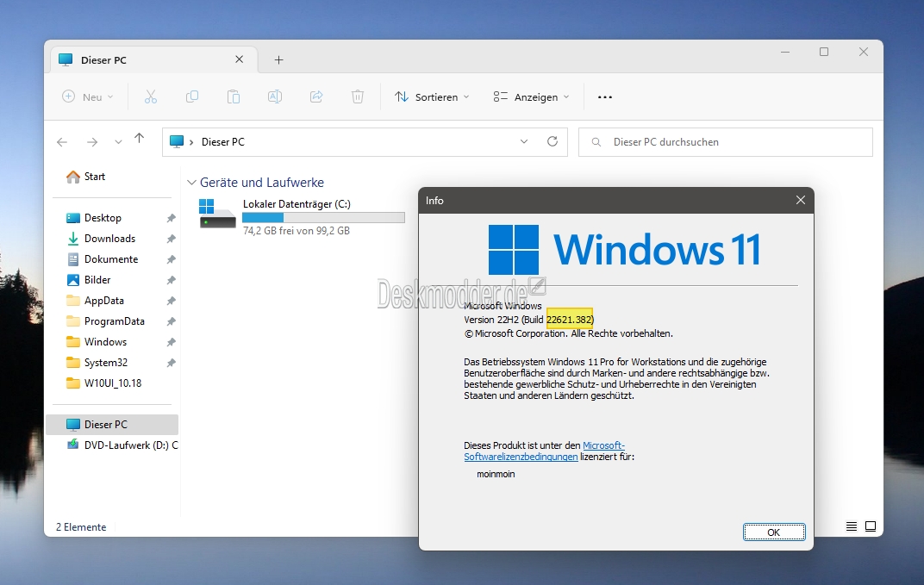Expand recent locations history chevron

pyautogui.click(x=118, y=142)
